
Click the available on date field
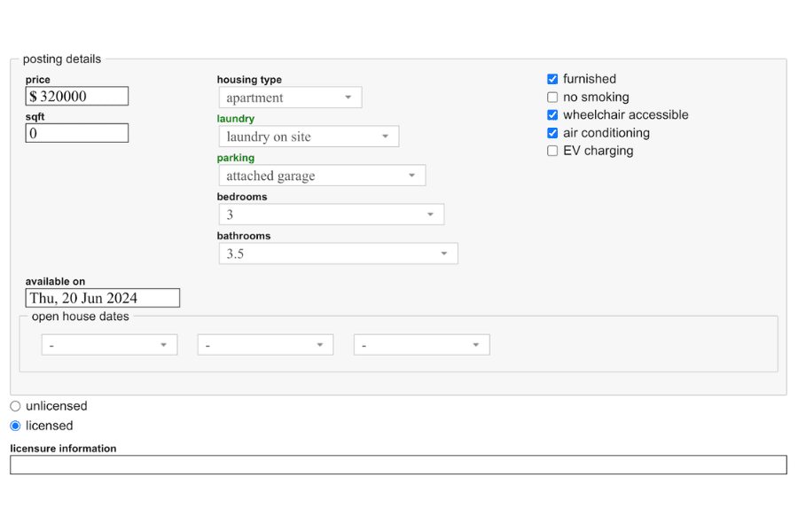(x=102, y=298)
